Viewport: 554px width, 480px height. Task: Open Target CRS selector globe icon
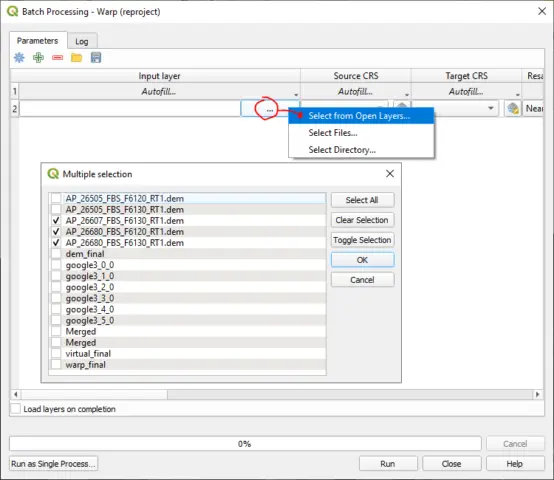[x=513, y=108]
